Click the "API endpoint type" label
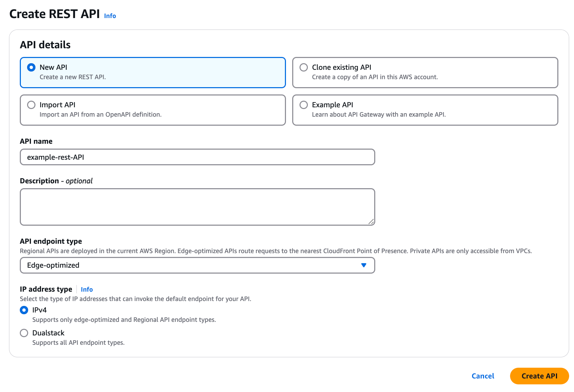574x392 pixels. [x=51, y=241]
